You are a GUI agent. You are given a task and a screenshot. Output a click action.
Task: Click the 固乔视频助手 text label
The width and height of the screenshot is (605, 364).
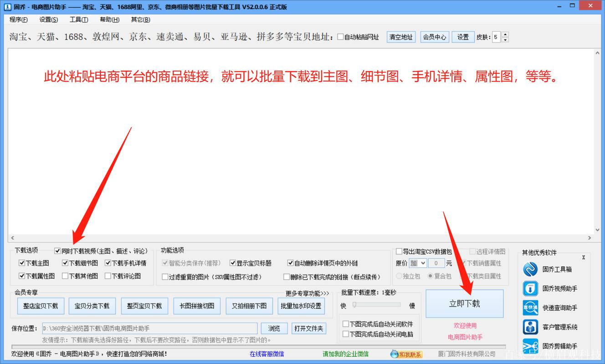[560, 288]
